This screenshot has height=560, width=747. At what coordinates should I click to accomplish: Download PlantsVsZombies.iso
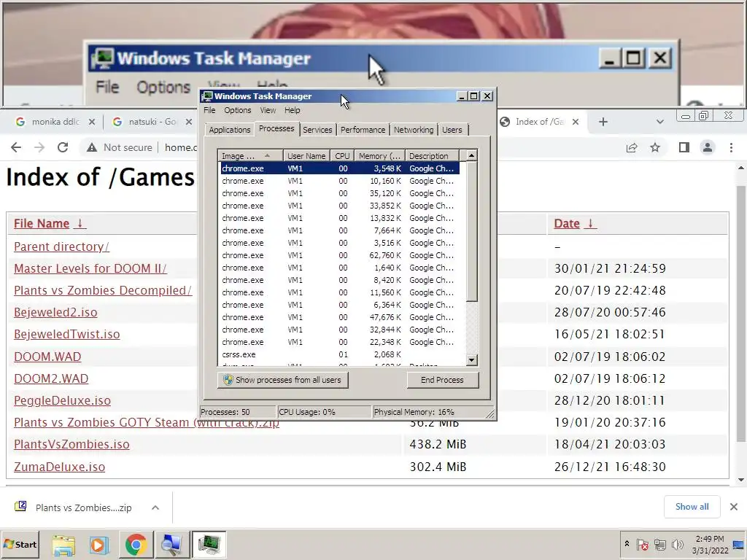click(71, 444)
